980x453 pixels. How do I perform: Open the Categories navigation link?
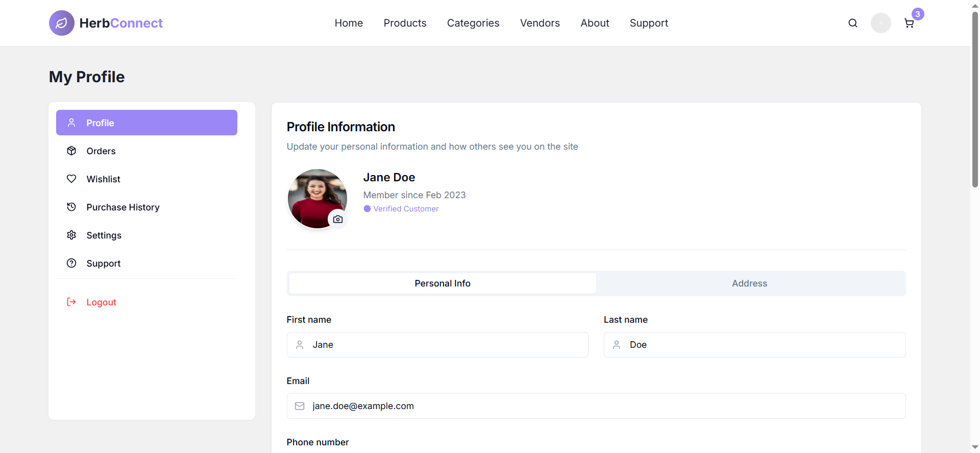coord(473,23)
